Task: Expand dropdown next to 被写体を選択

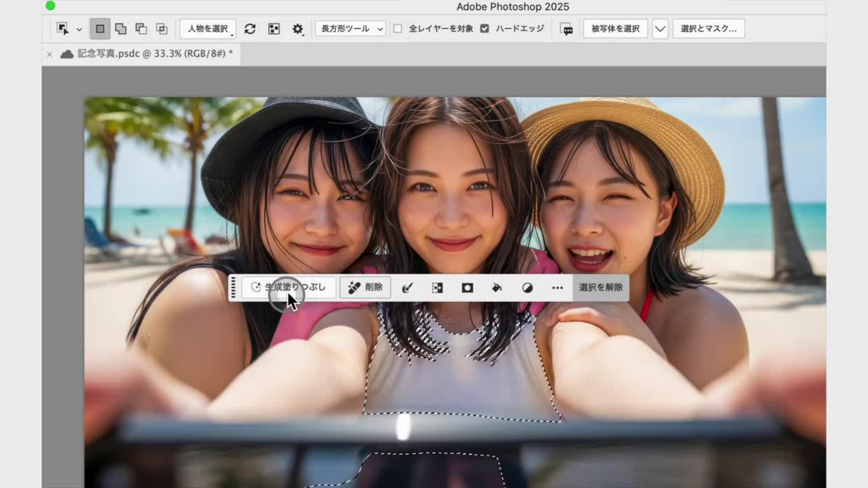Action: pyautogui.click(x=660, y=29)
